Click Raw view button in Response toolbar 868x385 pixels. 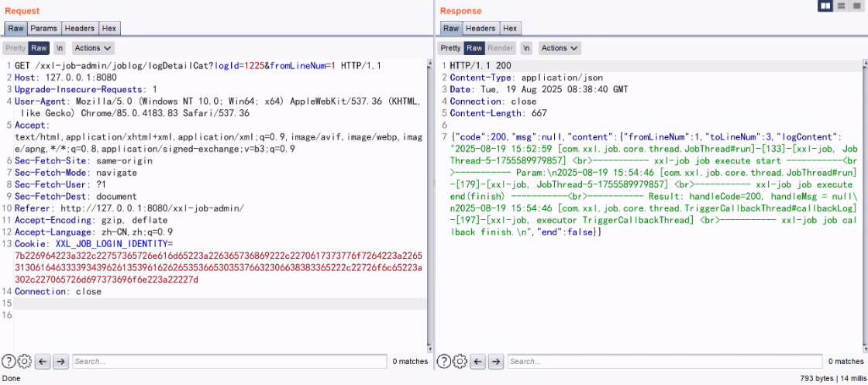pos(474,48)
